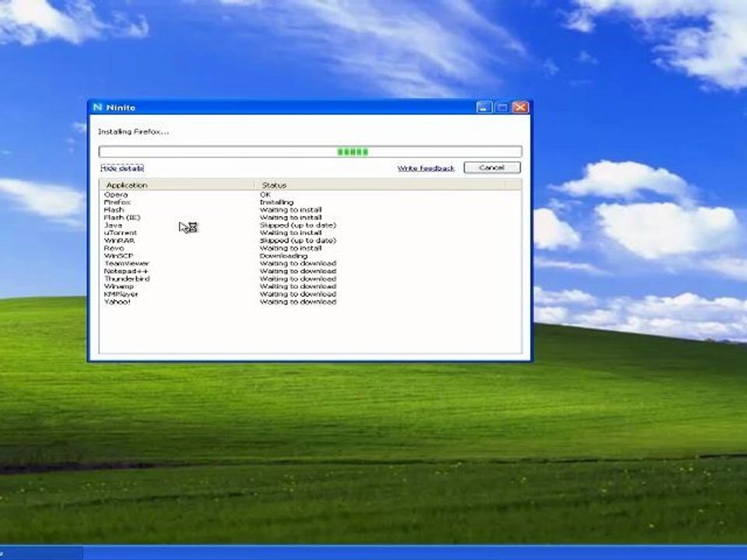747x560 pixels.
Task: Click Waiting to install status for uTorrent
Action: (x=290, y=233)
